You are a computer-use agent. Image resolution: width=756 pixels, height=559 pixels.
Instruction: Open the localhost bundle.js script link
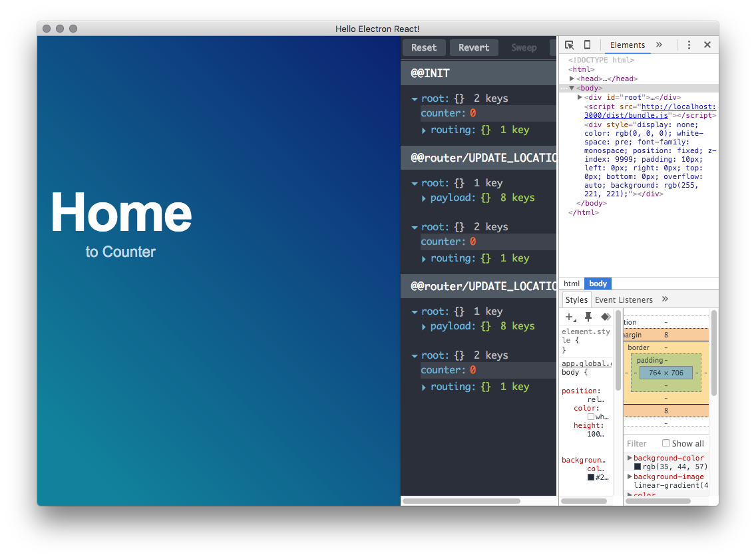[650, 111]
